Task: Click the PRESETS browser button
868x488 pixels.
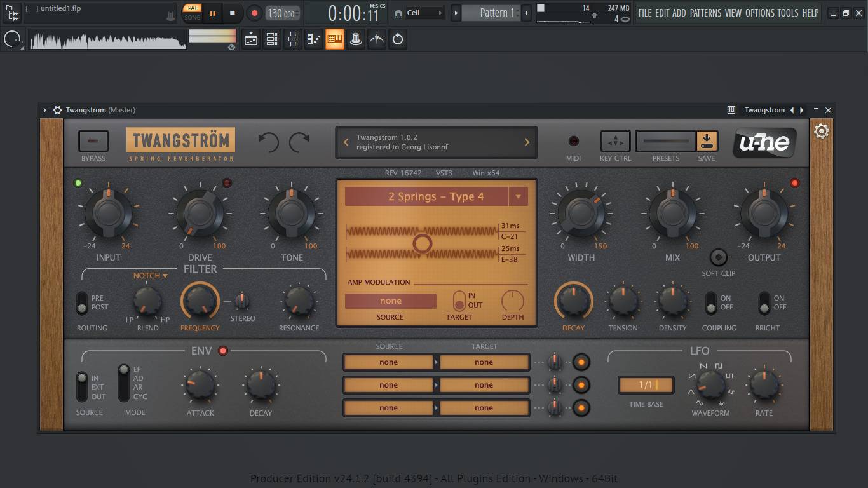Action: 665,141
